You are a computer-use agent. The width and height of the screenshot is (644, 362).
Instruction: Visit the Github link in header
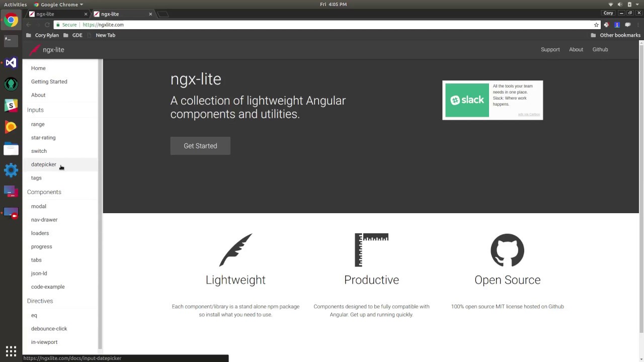tap(600, 49)
